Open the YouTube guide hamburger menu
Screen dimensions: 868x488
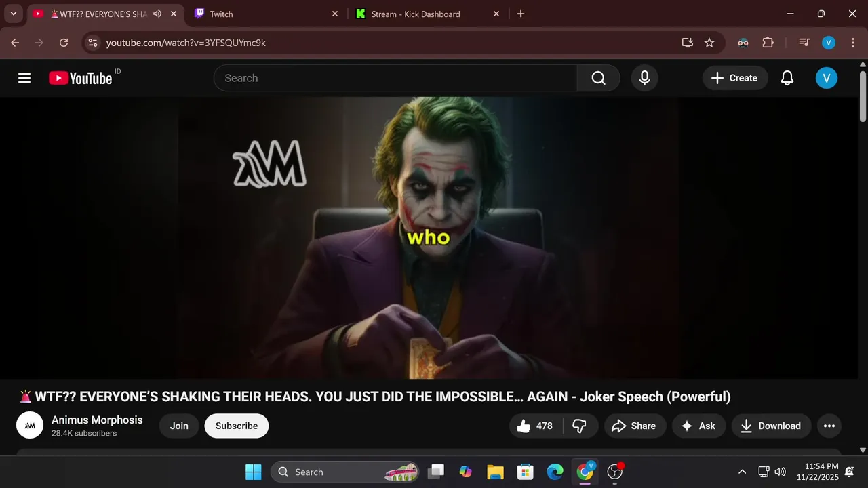point(24,78)
